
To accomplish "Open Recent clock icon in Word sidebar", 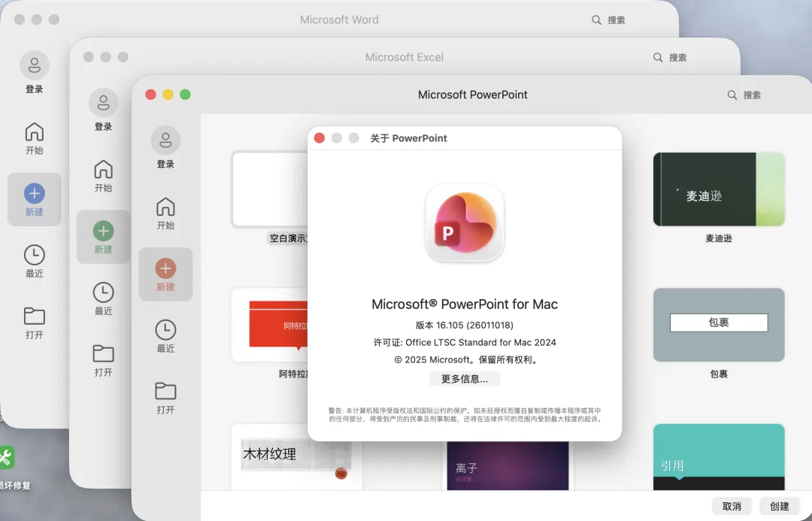I will 34,255.
